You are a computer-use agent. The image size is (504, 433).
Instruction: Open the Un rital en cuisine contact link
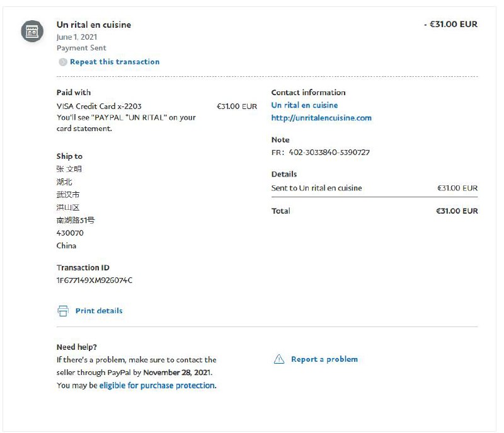pos(304,105)
